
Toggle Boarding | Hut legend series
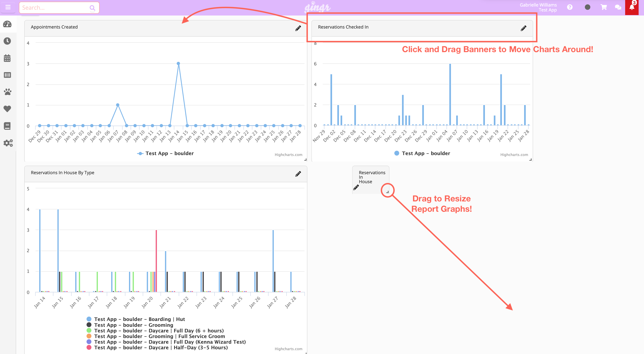coord(136,319)
